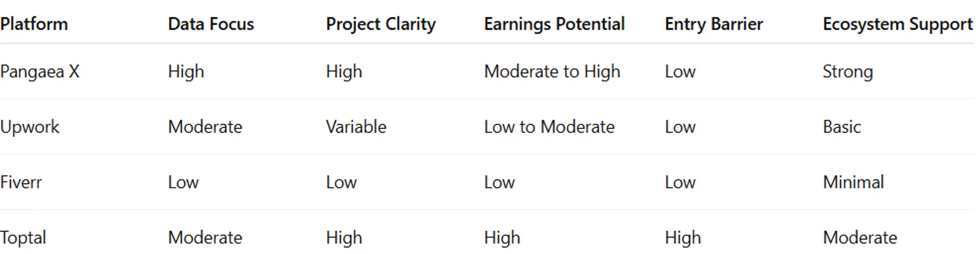Click the Fiverr platform cell
The width and height of the screenshot is (980, 254).
[x=21, y=182]
